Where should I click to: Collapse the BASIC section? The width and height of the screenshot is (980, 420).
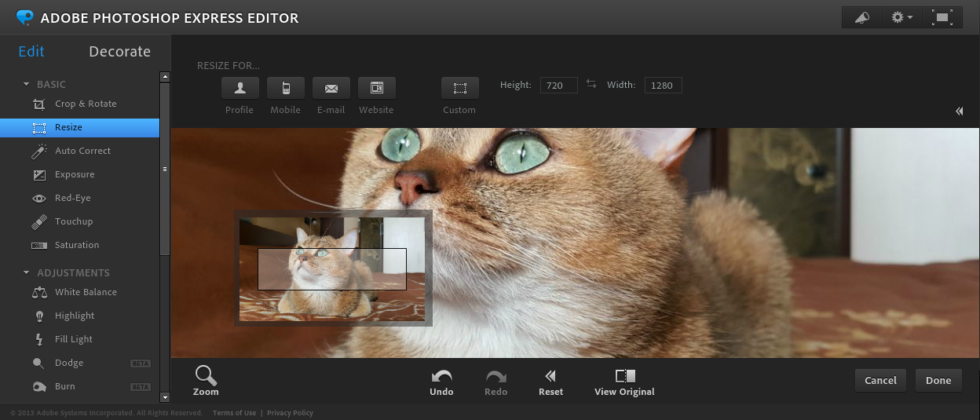27,84
